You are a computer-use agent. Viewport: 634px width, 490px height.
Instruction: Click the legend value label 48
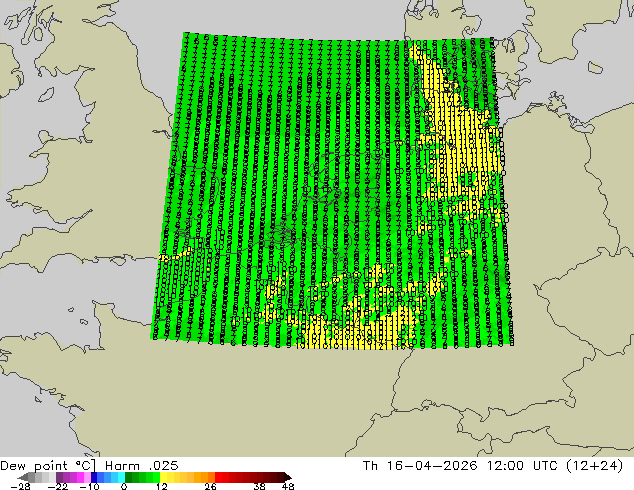[288, 486]
